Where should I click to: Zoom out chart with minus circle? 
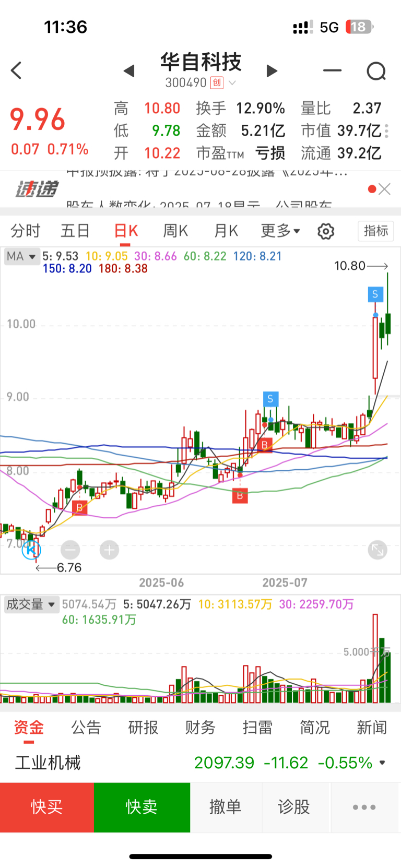(70, 550)
